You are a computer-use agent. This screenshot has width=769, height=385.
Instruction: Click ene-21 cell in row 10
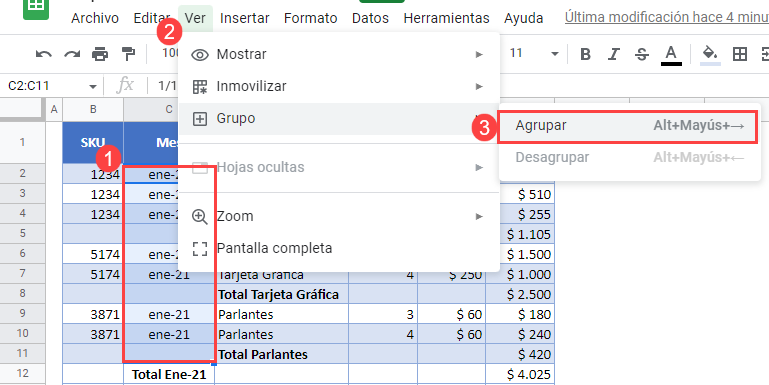(x=169, y=334)
